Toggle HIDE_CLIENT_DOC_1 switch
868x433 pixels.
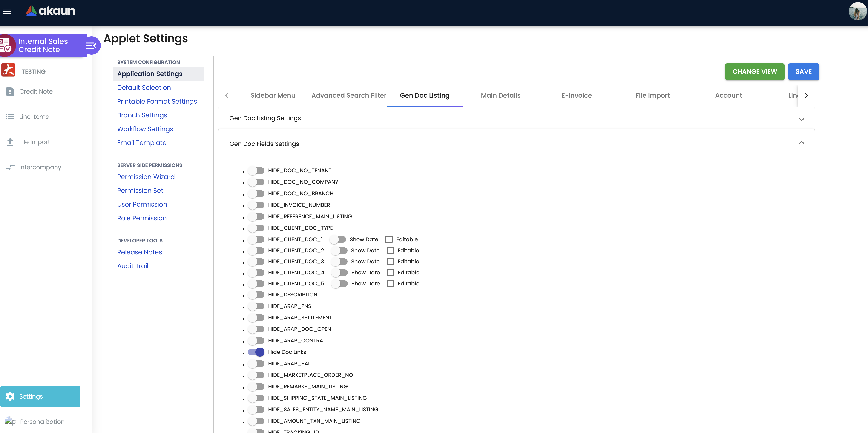point(256,239)
